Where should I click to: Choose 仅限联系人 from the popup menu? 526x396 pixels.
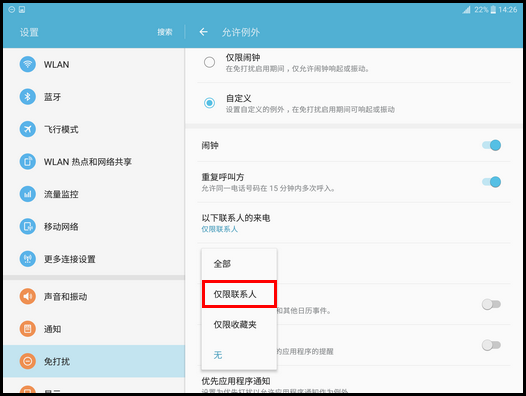tap(239, 294)
